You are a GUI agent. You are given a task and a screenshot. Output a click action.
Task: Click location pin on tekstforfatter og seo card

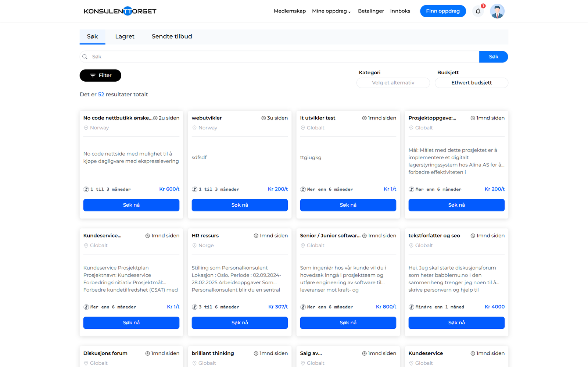tap(411, 246)
